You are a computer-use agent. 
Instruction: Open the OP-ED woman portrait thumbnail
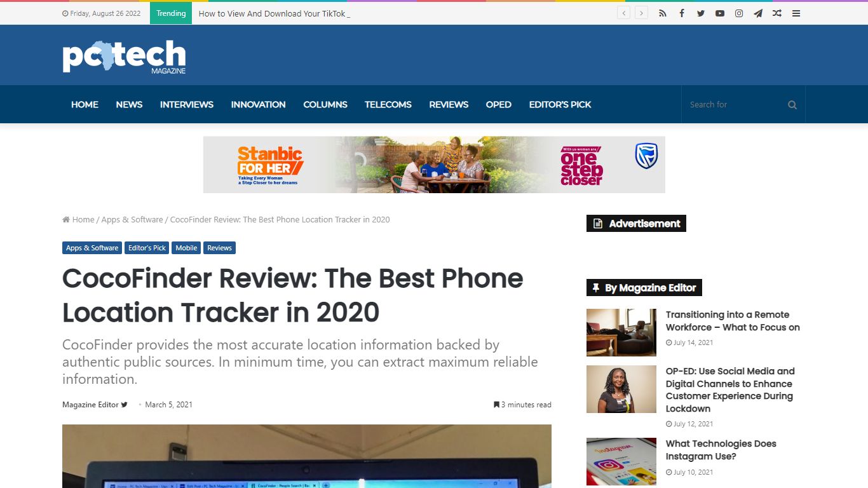621,389
